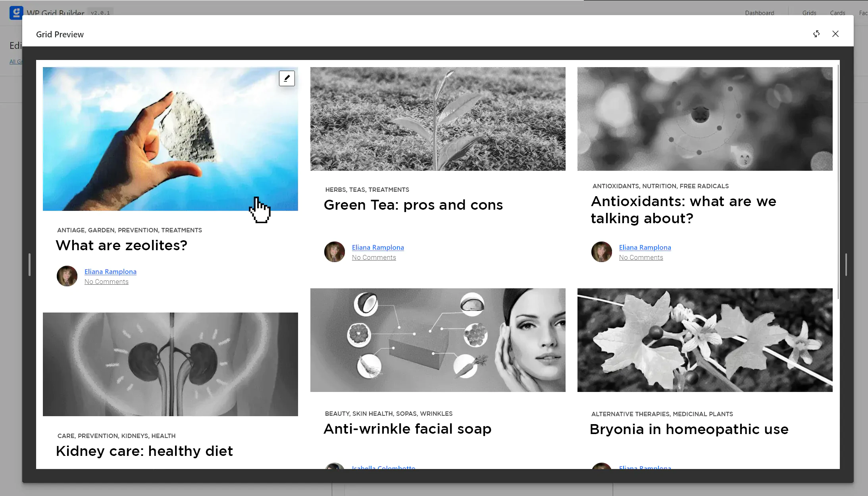Open Eliana Ramplona's profile under Green Tea post
The image size is (868, 496).
(377, 247)
